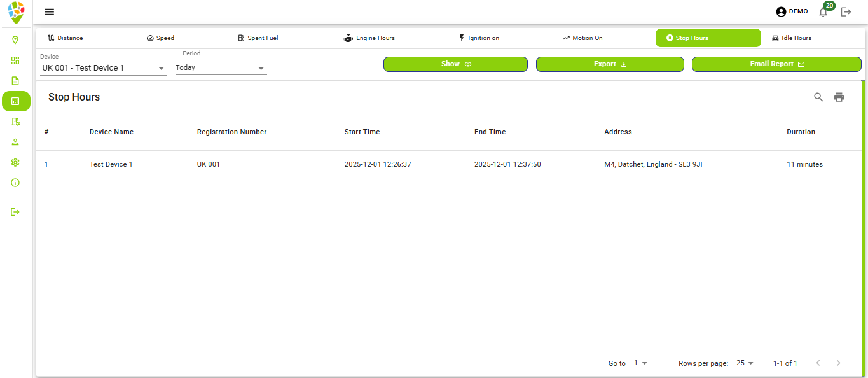The image size is (868, 378).
Task: Click the logout icon in top bar
Action: click(846, 12)
